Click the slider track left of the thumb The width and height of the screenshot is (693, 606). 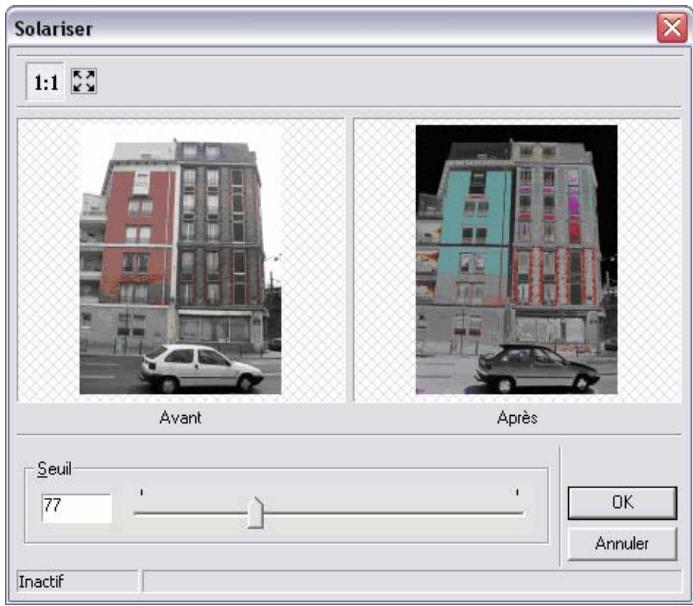190,513
